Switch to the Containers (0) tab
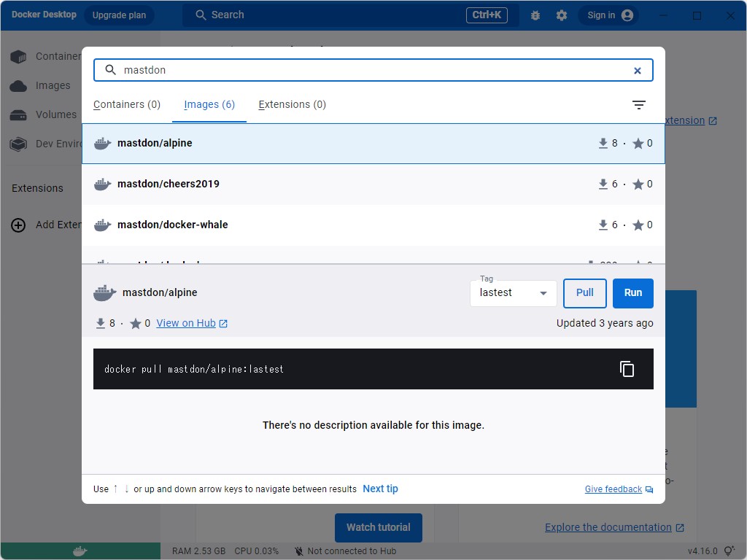 click(127, 104)
